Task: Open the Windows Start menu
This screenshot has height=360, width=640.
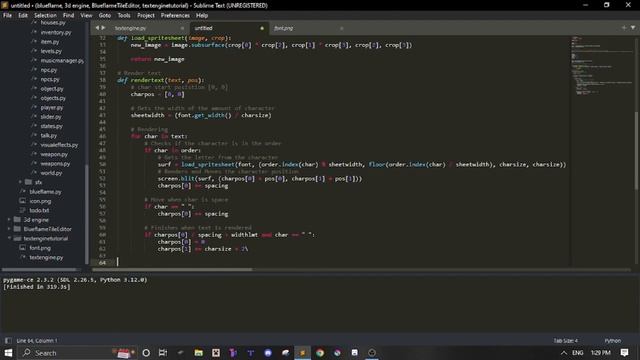Action: pos(9,353)
